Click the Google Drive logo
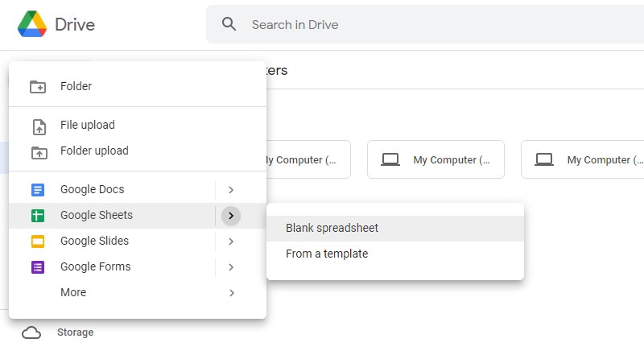Screen dimensions: 644x351 (32, 25)
